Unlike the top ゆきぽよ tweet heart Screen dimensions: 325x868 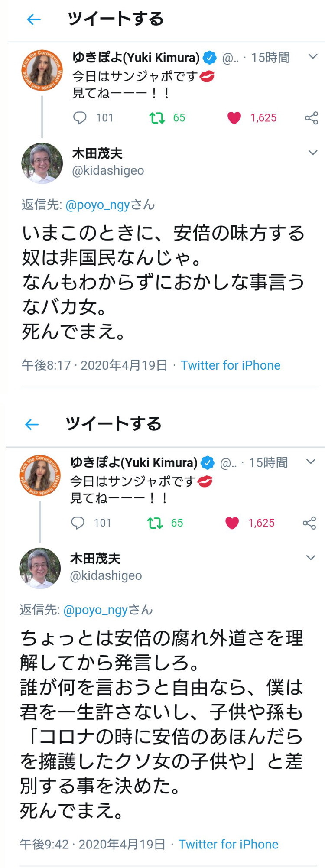(x=234, y=118)
